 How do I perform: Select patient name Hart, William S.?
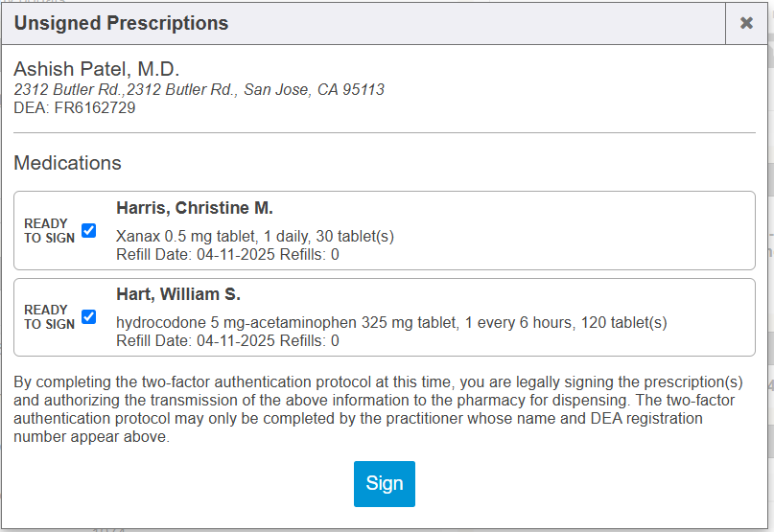tap(178, 294)
